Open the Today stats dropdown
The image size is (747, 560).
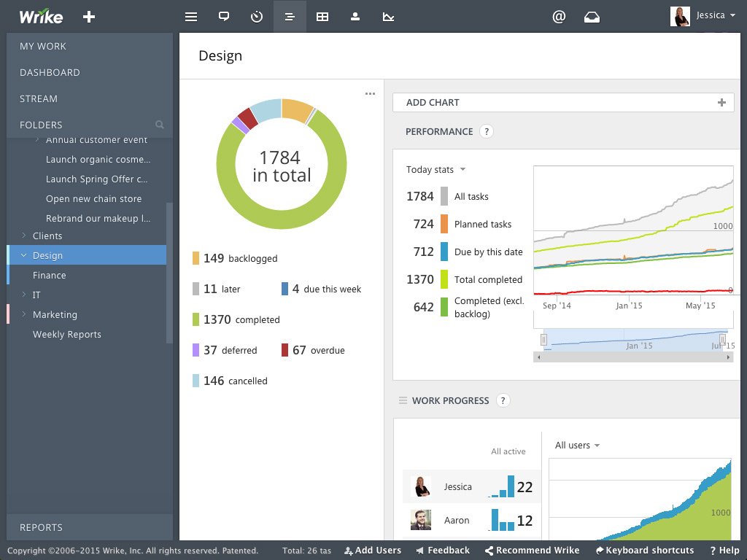(x=435, y=169)
